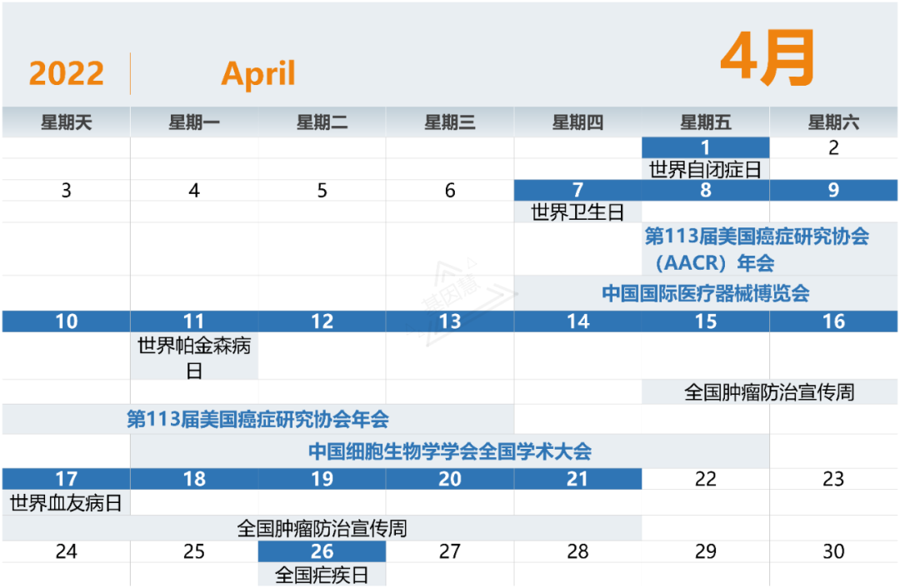The width and height of the screenshot is (900, 588).
Task: Select the 星期六 column header
Action: click(x=833, y=123)
